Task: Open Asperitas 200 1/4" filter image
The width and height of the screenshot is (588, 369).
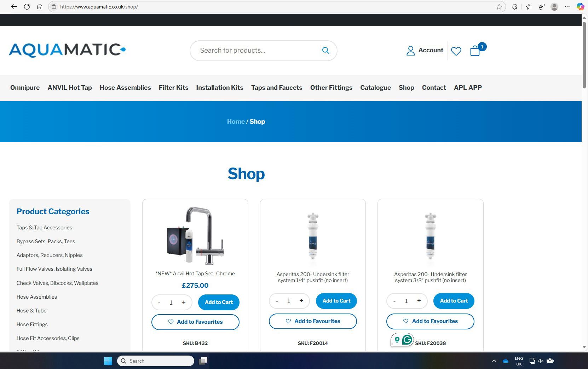Action: [x=313, y=236]
